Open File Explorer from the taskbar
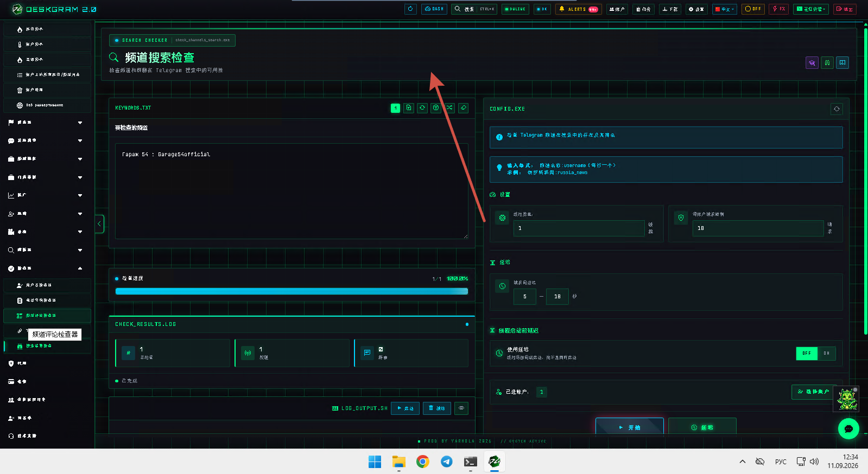The width and height of the screenshot is (868, 474). coord(399,462)
